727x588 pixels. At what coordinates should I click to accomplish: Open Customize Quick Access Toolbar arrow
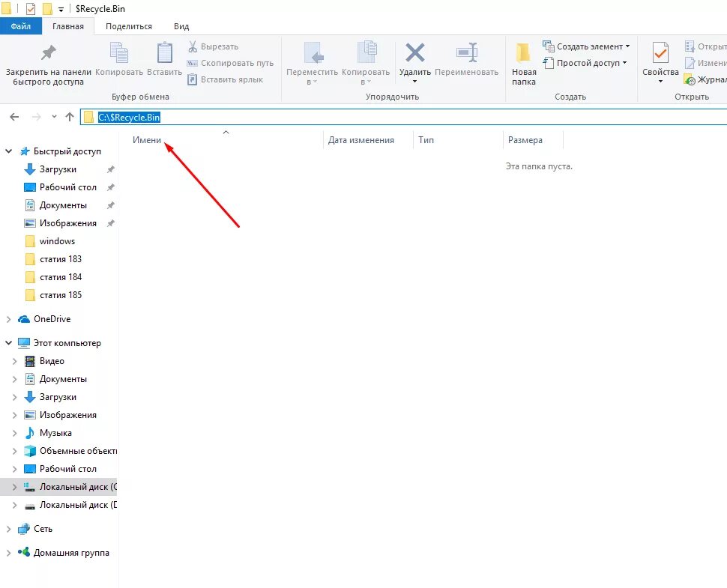coord(61,9)
